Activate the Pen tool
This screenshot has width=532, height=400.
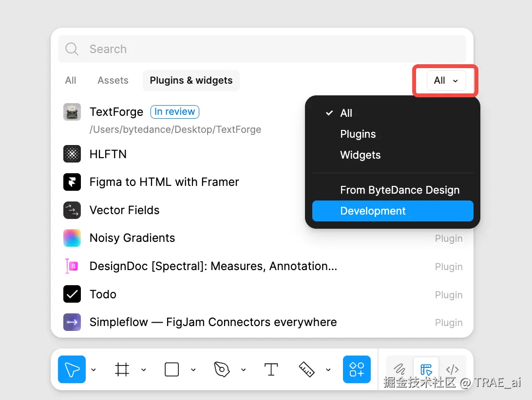click(222, 369)
